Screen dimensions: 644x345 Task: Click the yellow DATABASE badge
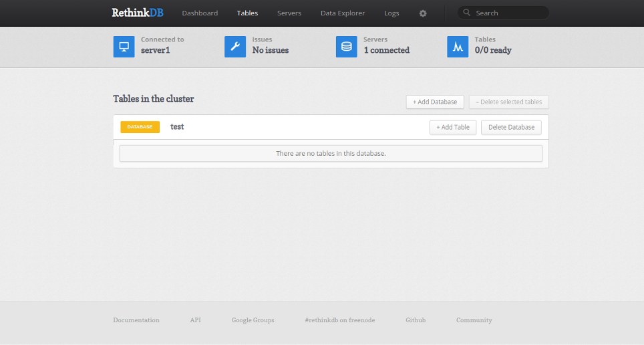pyautogui.click(x=140, y=126)
